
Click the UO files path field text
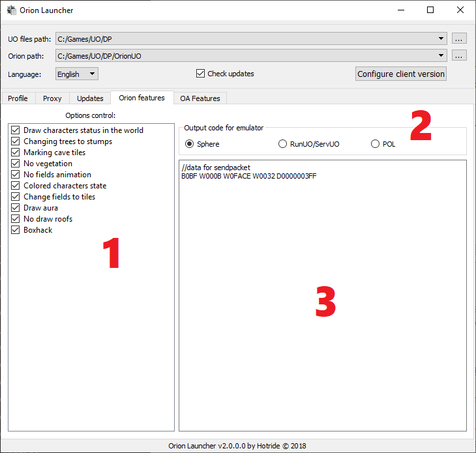tap(85, 39)
